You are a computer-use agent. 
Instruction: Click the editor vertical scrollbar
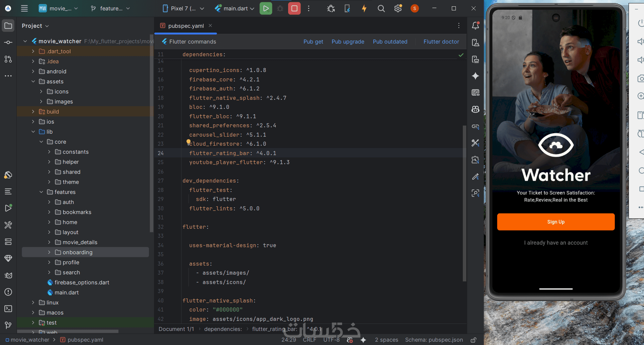465,203
